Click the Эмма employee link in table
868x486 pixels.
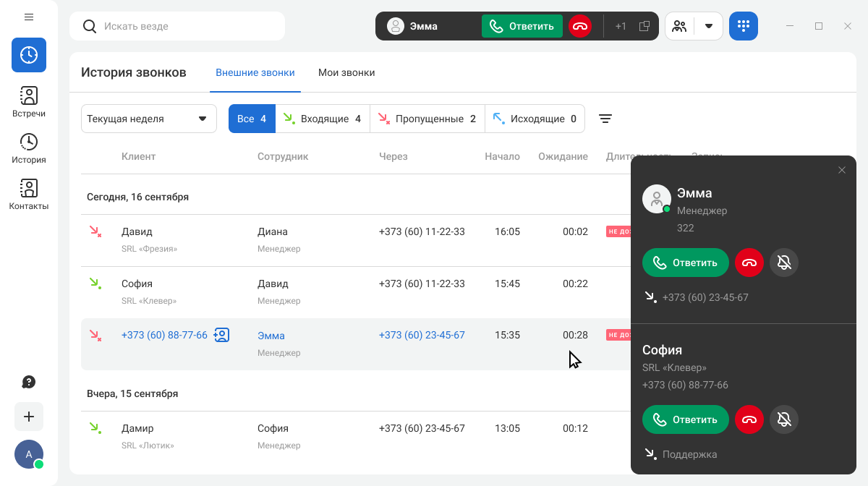coord(271,336)
